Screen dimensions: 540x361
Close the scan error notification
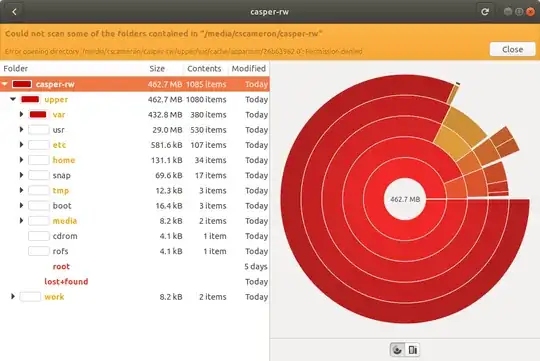[512, 49]
